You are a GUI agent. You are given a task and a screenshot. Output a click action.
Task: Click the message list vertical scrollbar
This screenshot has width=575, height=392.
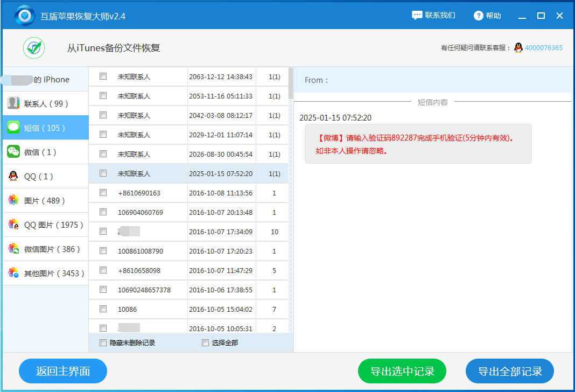pyautogui.click(x=290, y=83)
